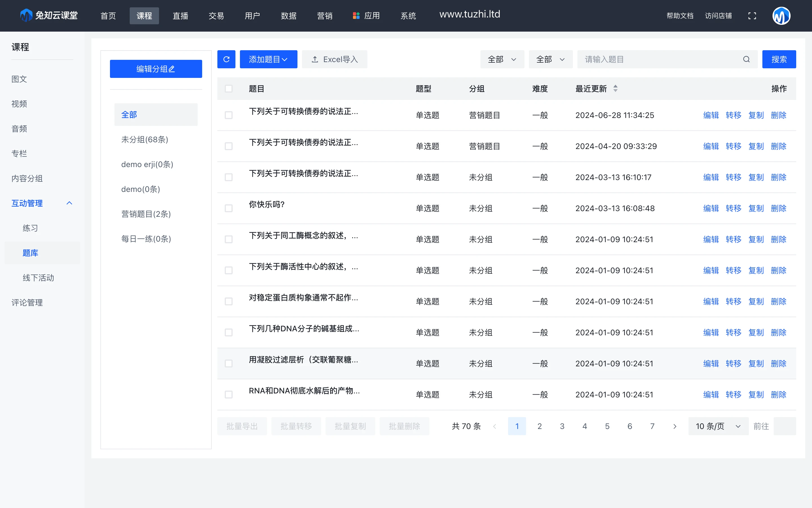This screenshot has height=508, width=812.
Task: Select 未分组(68条) group
Action: [x=156, y=139]
